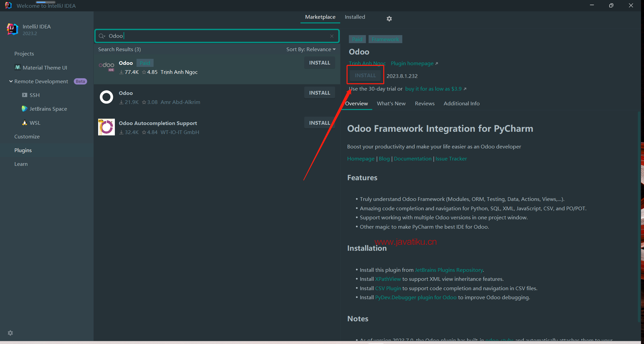Click the WSL penguin icon

[25, 123]
